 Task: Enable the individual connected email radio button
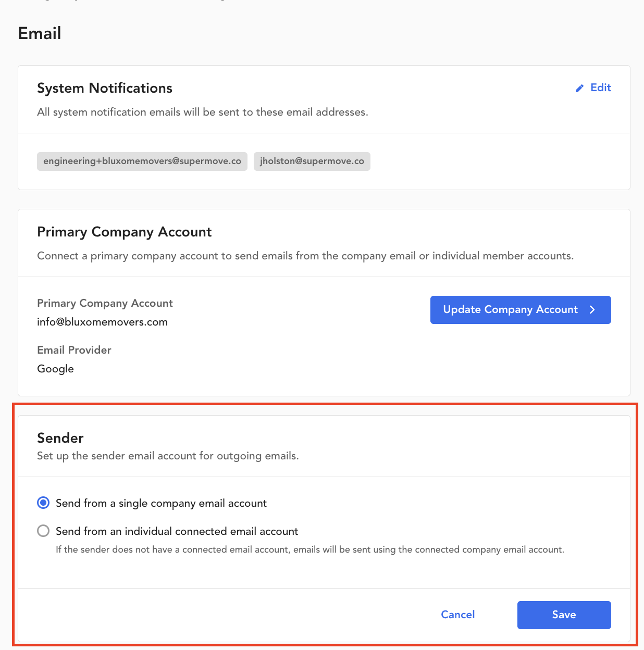(x=43, y=531)
